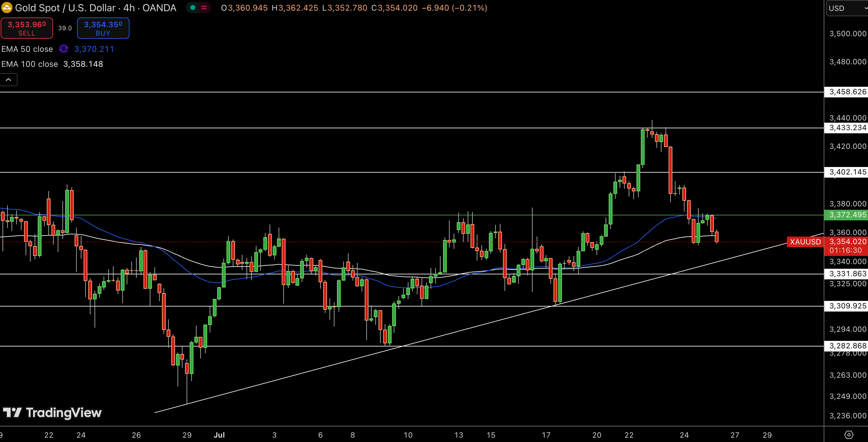Viewport: 868px width, 442px height.
Task: Click the spread value 39.0
Action: pyautogui.click(x=65, y=29)
